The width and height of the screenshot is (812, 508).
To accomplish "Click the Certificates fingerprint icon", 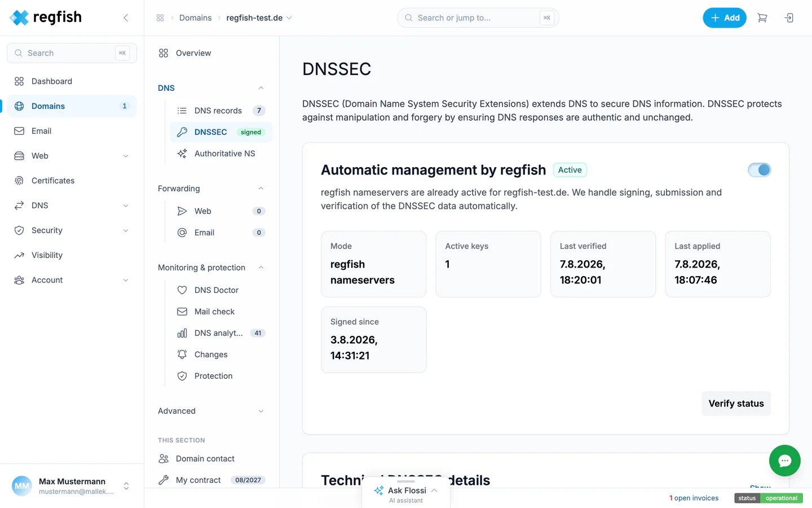I will point(19,181).
